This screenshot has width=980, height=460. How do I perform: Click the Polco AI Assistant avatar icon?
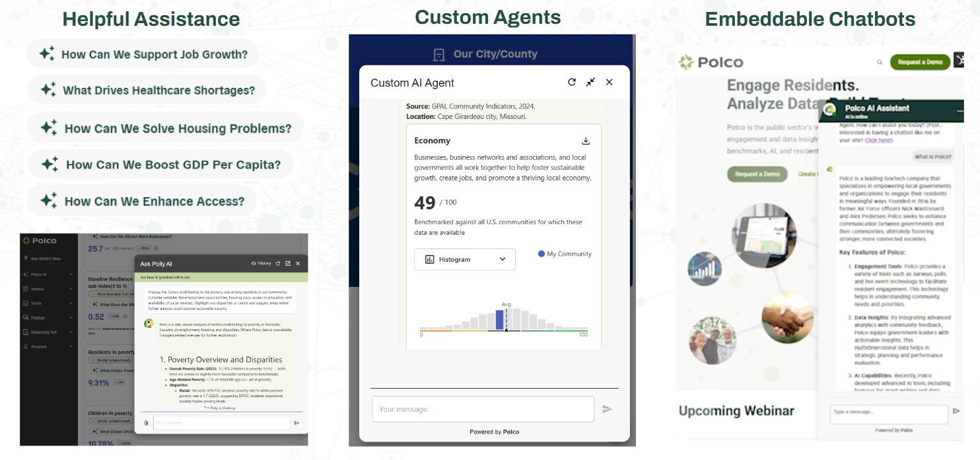tap(831, 108)
